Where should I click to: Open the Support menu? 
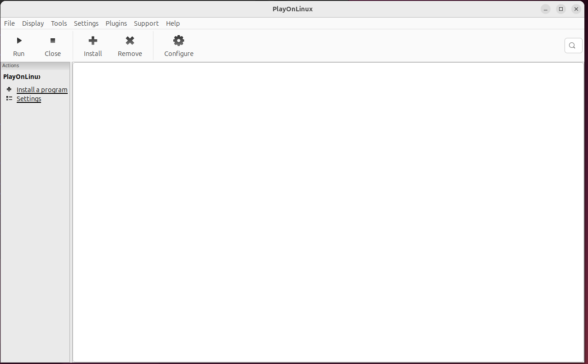coord(146,23)
